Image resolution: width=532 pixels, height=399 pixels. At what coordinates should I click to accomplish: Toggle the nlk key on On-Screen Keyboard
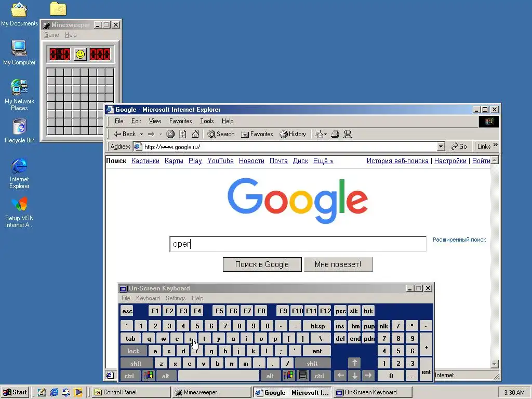pos(384,326)
